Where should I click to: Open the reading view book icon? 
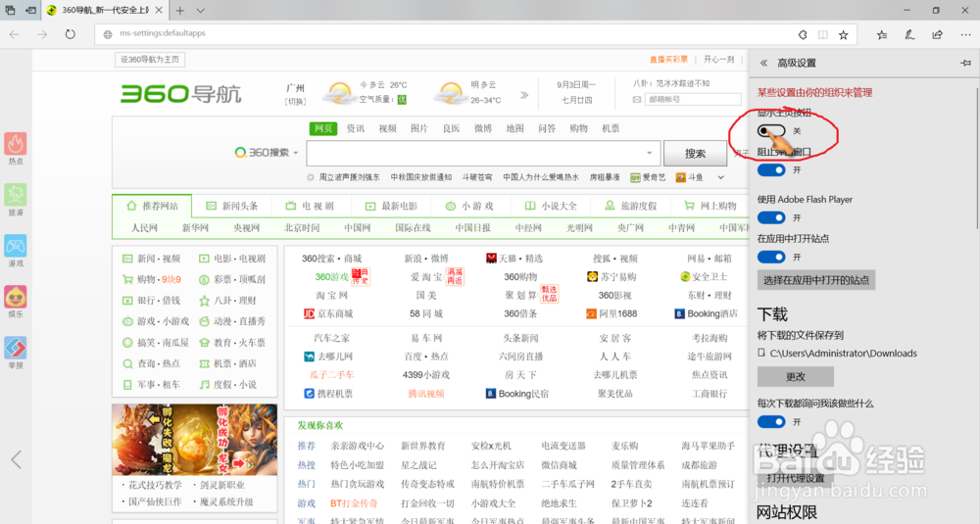click(823, 35)
